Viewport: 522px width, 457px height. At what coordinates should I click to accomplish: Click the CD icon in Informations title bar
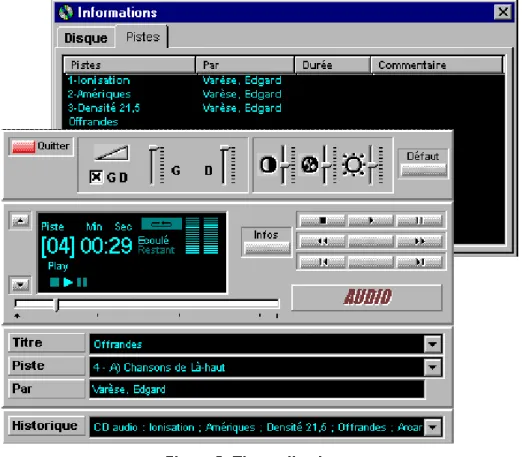click(66, 12)
